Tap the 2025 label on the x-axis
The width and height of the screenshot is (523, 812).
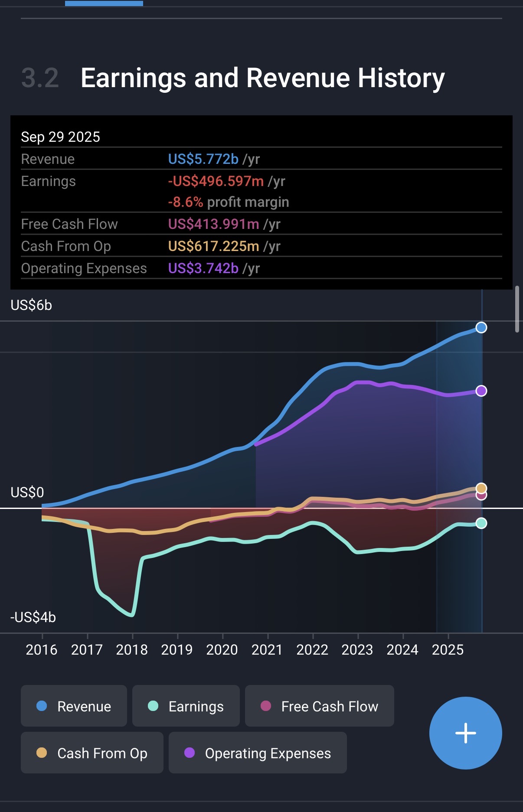click(x=448, y=649)
